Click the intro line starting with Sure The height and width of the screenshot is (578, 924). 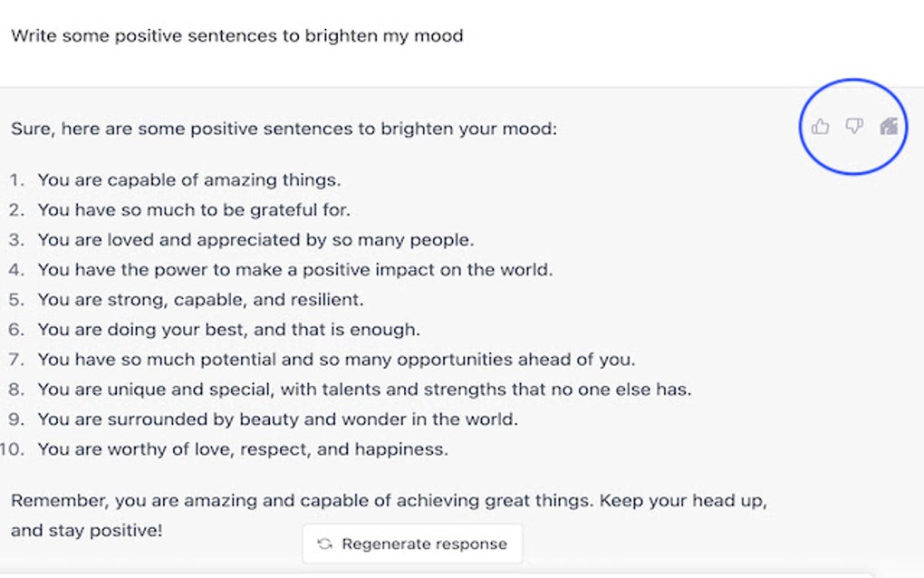tap(284, 129)
